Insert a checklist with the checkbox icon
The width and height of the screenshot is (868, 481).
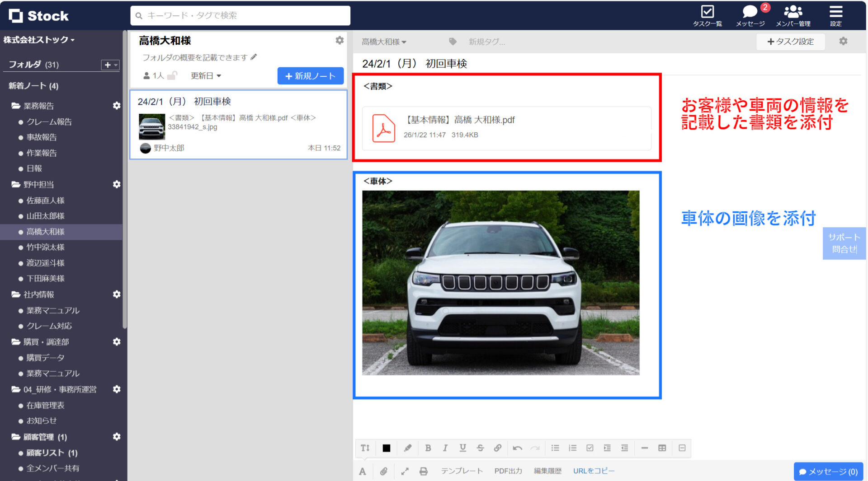(590, 448)
